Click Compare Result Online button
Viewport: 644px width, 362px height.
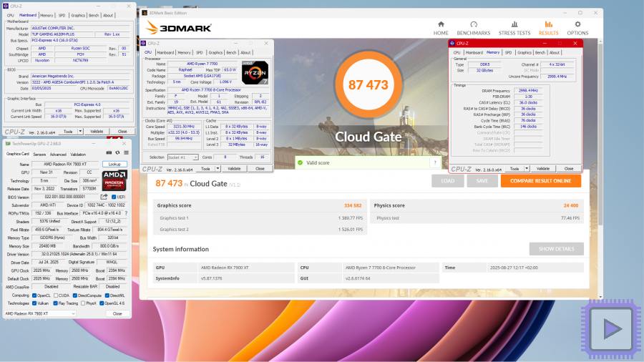pyautogui.click(x=540, y=181)
